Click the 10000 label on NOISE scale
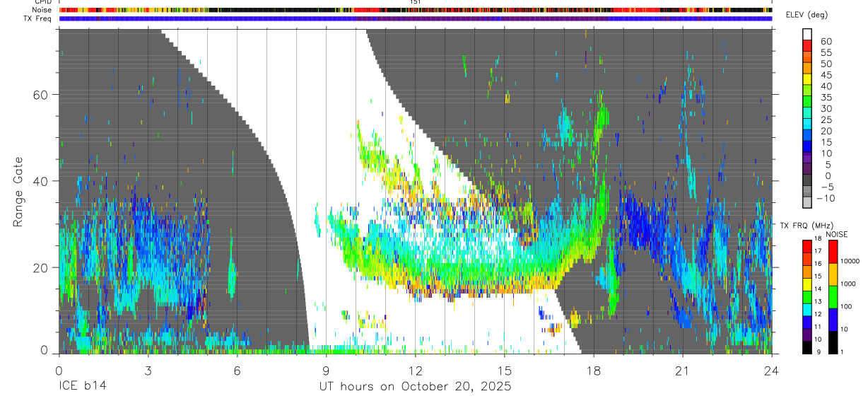The width and height of the screenshot is (868, 401). [x=850, y=262]
